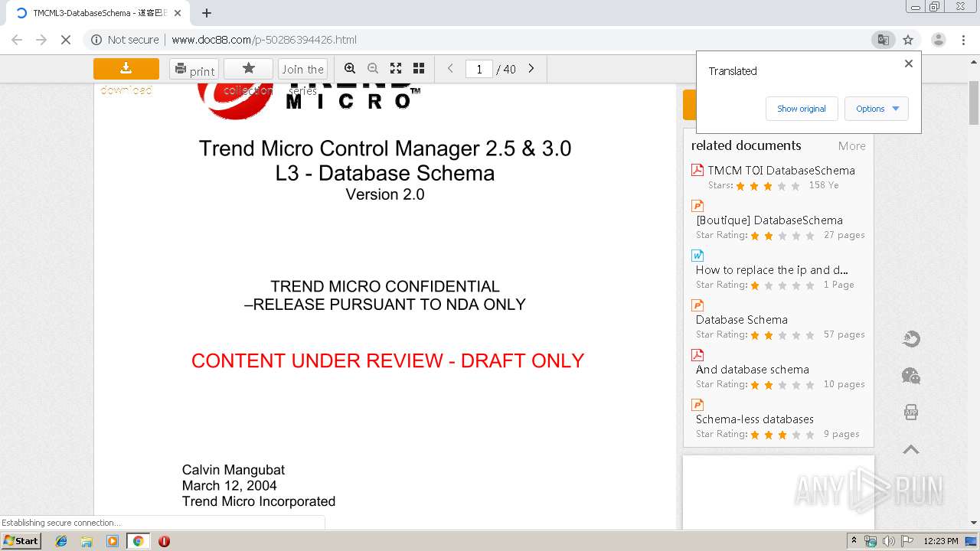Open More related documents
The height and width of the screenshot is (551, 980).
(851, 146)
